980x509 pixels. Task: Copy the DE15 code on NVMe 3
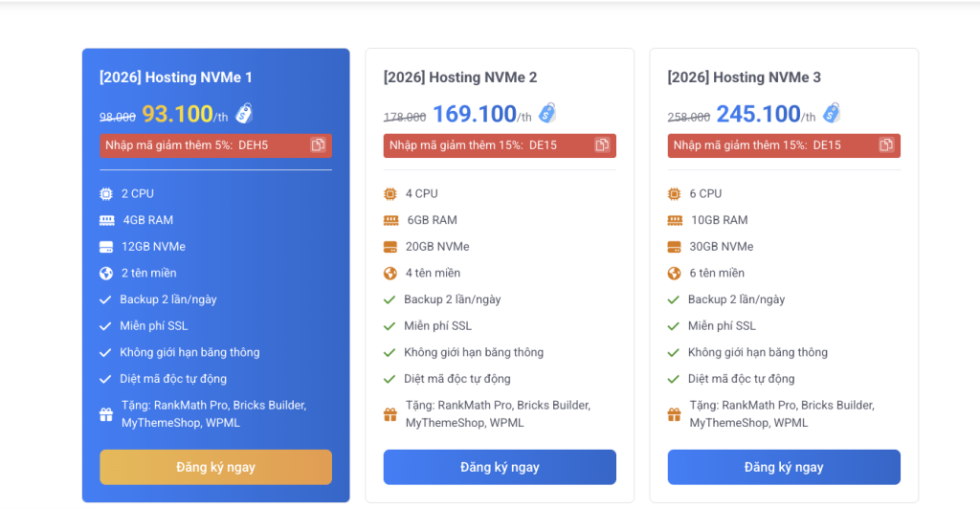pos(886,145)
